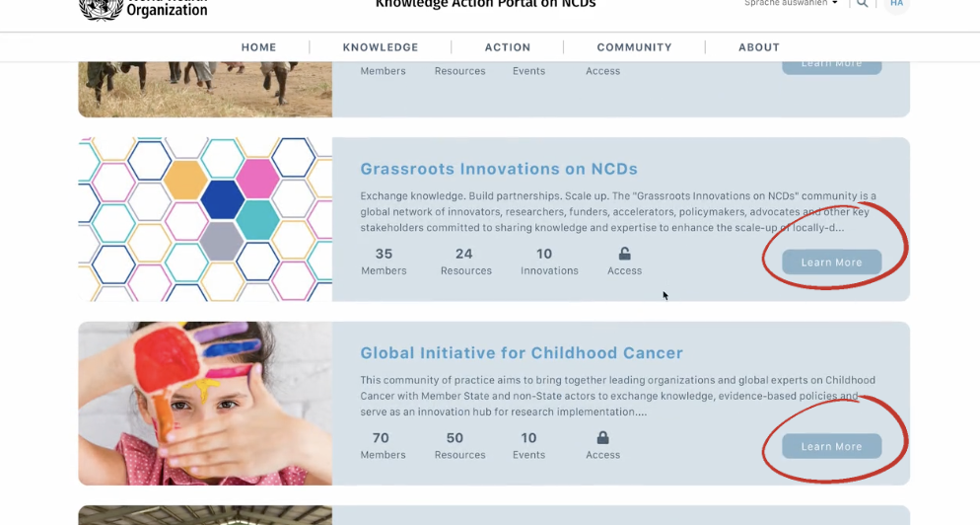The height and width of the screenshot is (525, 980).
Task: Open the KNOWLEDGE menu
Action: 381,47
